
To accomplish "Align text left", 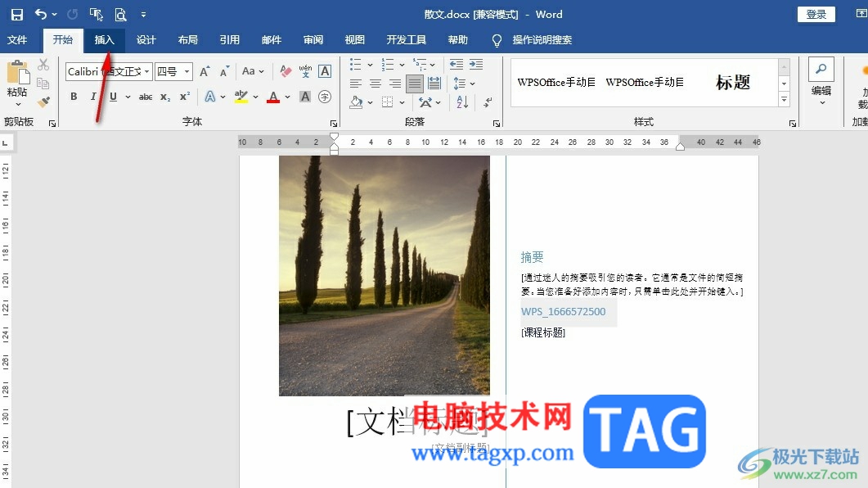I will (x=355, y=84).
